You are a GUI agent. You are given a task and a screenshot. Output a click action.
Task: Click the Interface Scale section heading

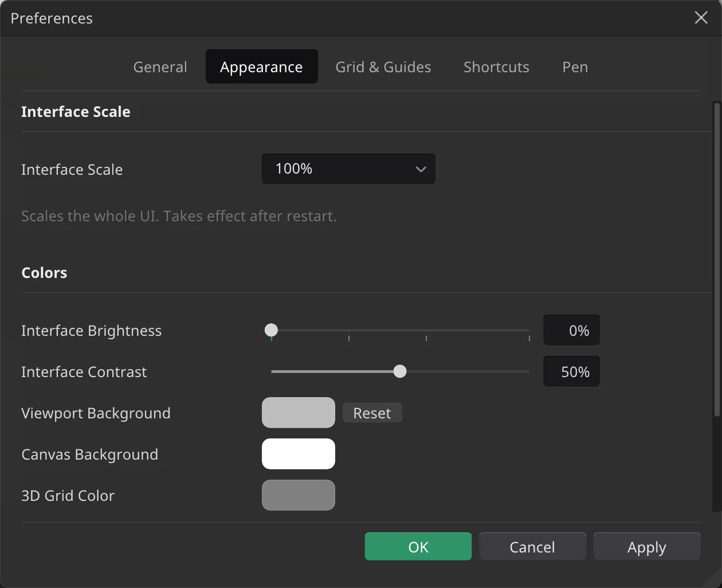[x=76, y=112]
